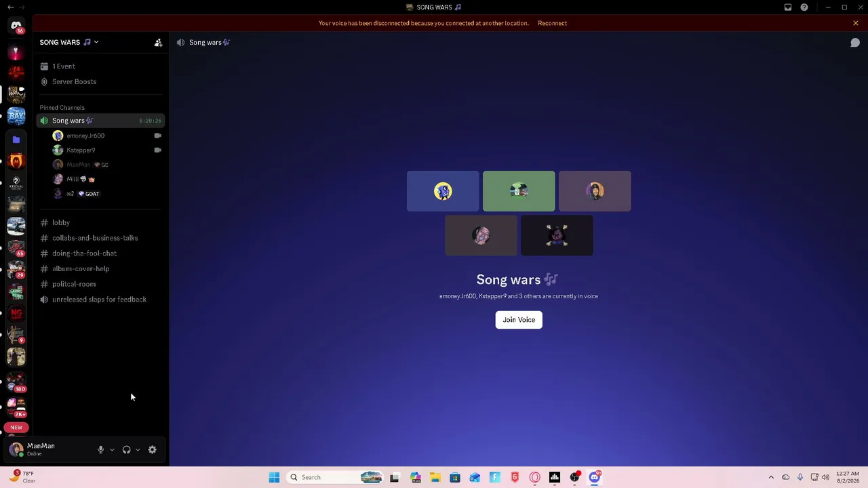Open File Explorer from the taskbar
The width and height of the screenshot is (868, 488).
click(x=435, y=477)
